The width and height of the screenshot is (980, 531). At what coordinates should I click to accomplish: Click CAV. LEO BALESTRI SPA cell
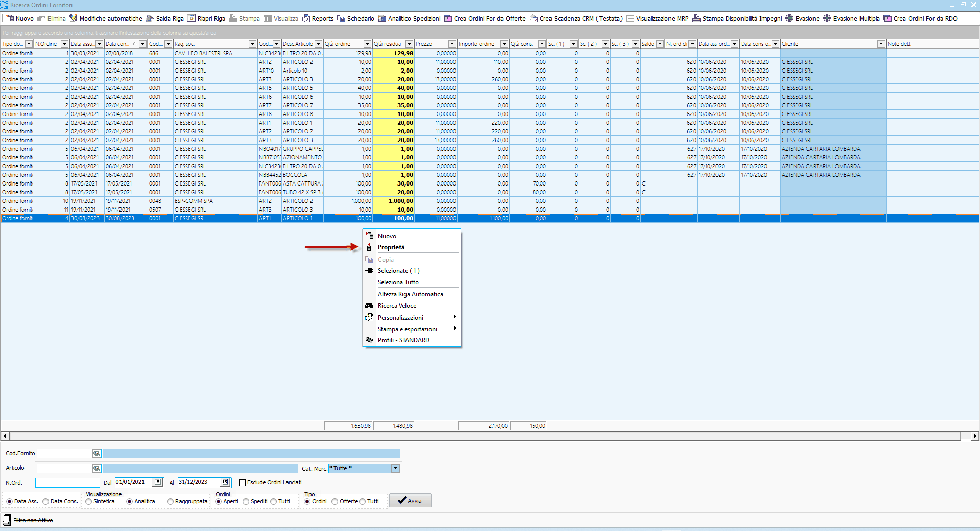pyautogui.click(x=215, y=53)
